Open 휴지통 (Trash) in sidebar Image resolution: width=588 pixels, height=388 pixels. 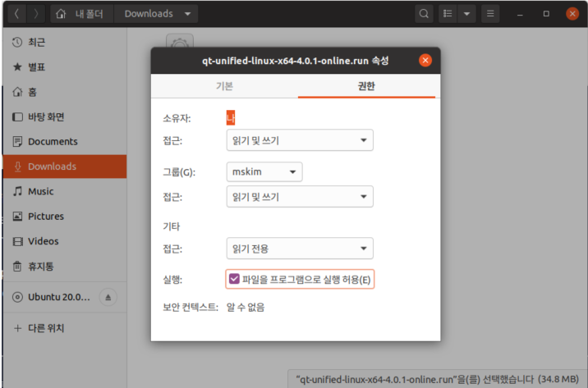pos(65,267)
